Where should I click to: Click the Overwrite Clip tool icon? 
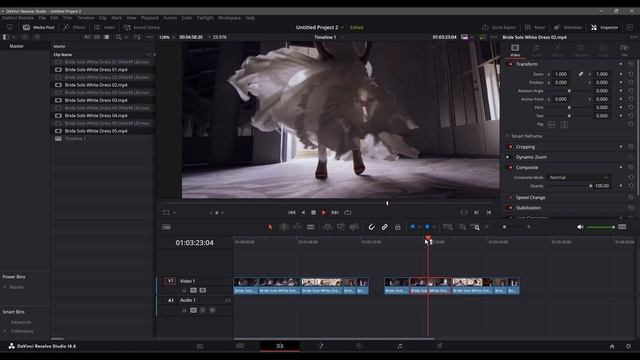point(340,227)
